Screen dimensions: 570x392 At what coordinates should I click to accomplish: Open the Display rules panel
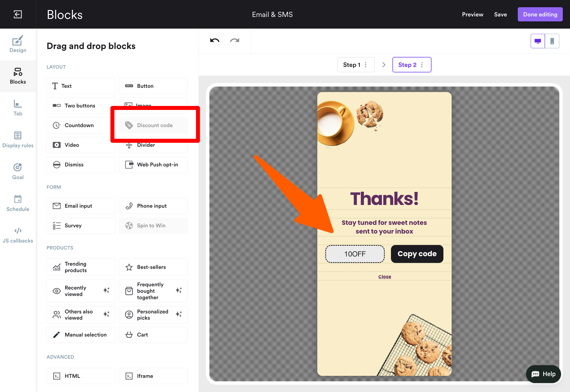pos(18,140)
